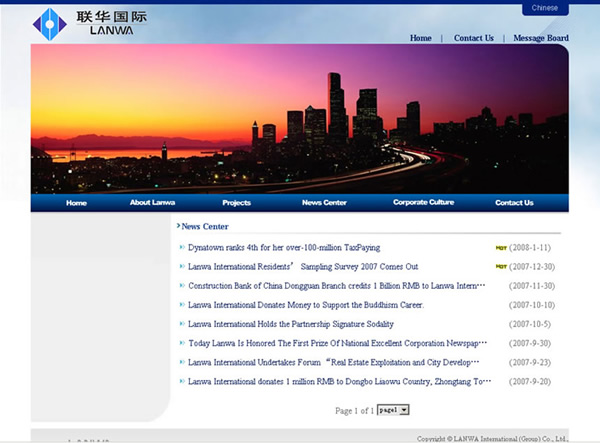Image resolution: width=600 pixels, height=443 pixels.
Task: Click the bullet arrow before the Buddhism Career article
Action: tap(182, 305)
